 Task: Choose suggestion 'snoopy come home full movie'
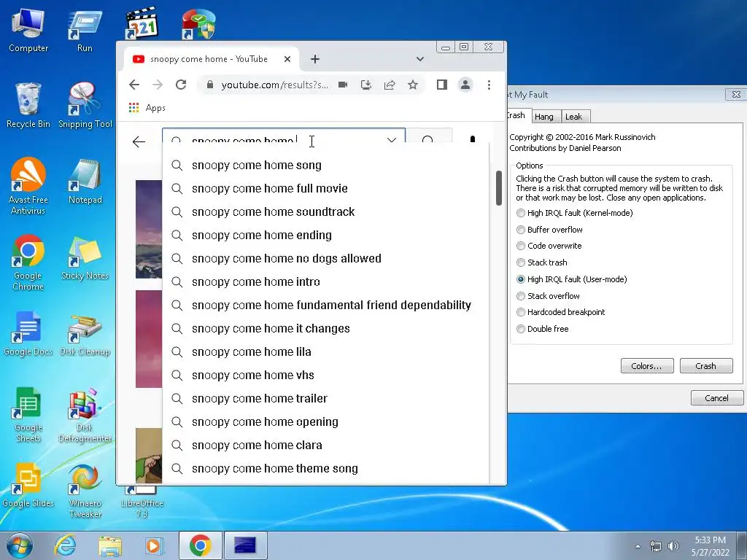coord(326,189)
